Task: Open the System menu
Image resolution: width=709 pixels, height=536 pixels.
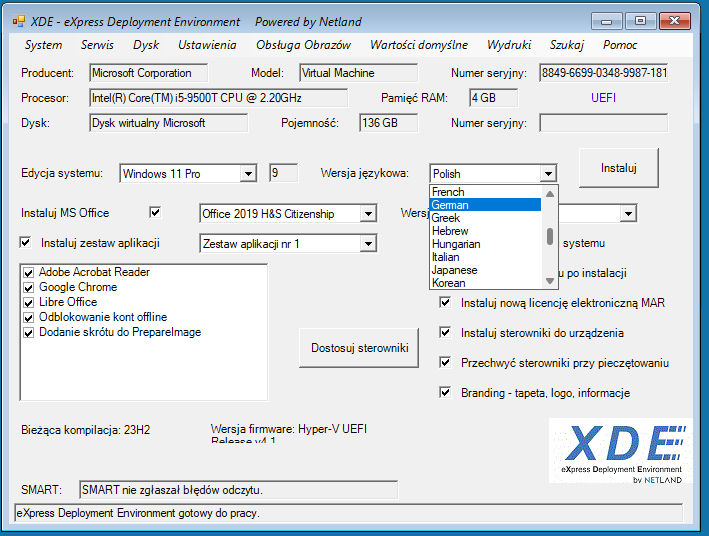Action: [x=43, y=45]
